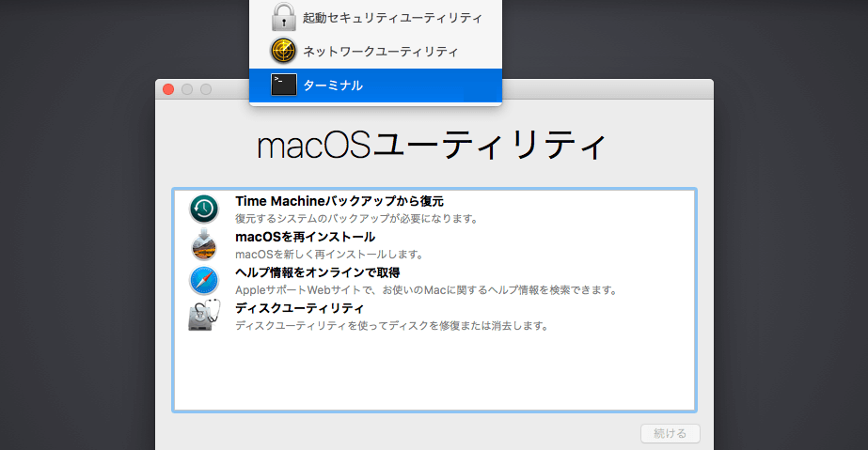Click the Time Machine clock icon
Screen dimensions: 868x450
click(204, 209)
